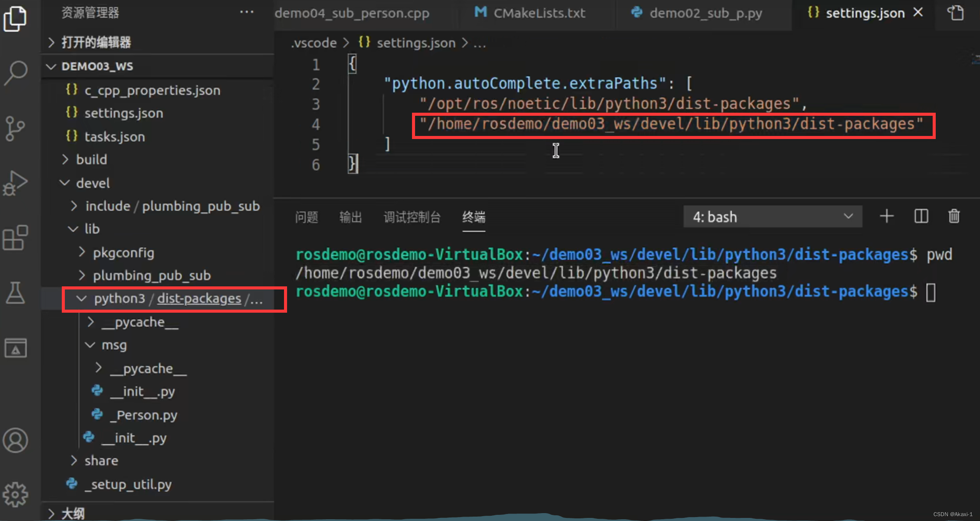Open Run and Debug view icon
Image resolution: width=980 pixels, height=521 pixels.
15,183
